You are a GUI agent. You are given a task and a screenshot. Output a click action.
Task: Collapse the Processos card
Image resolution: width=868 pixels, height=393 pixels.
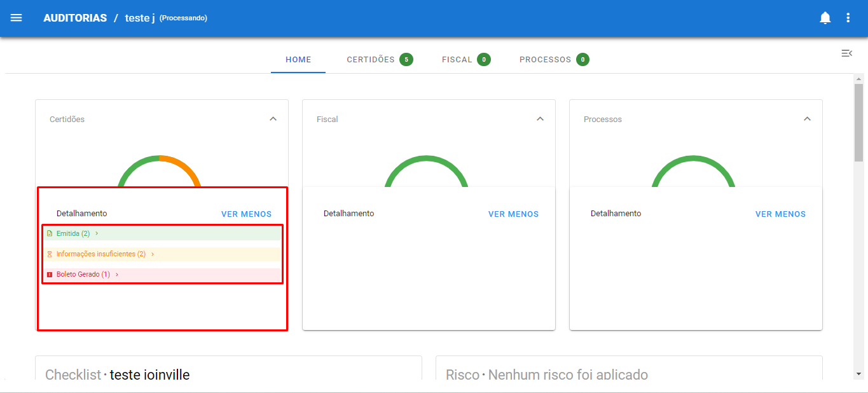[x=807, y=119]
